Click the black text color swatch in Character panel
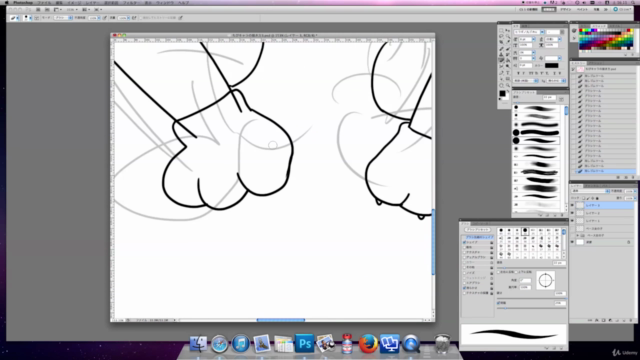The height and width of the screenshot is (360, 640). tap(551, 65)
